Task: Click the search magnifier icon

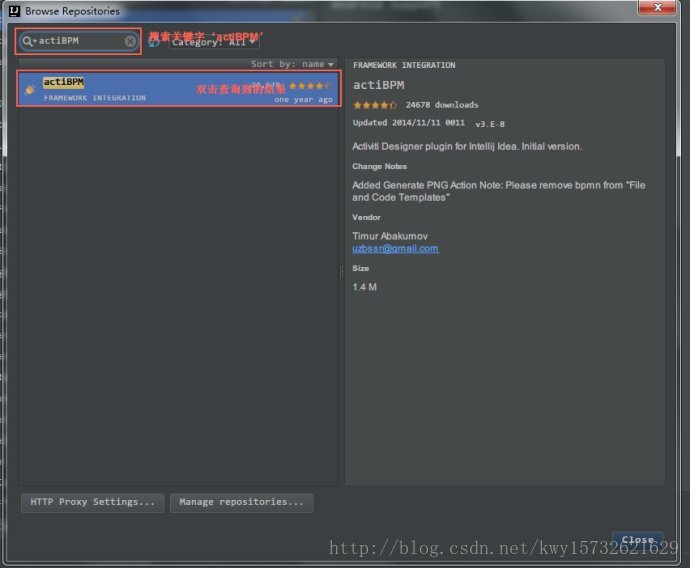Action: coord(27,41)
